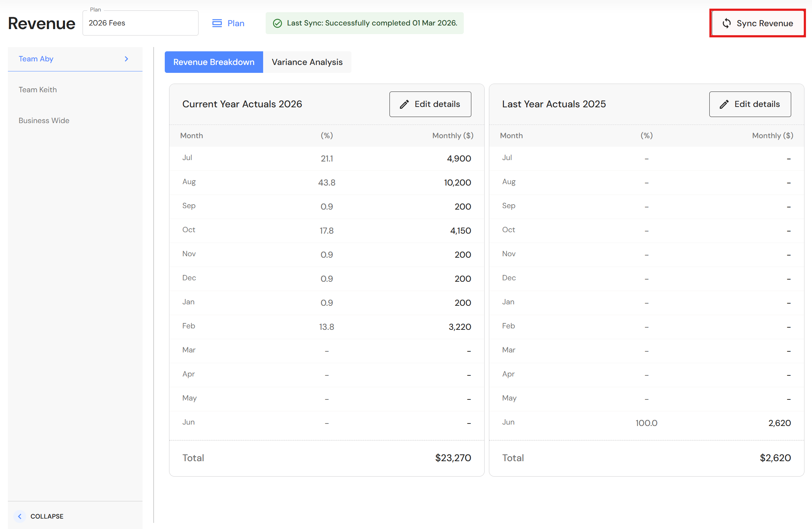Click the Plan list icon

pyautogui.click(x=217, y=23)
